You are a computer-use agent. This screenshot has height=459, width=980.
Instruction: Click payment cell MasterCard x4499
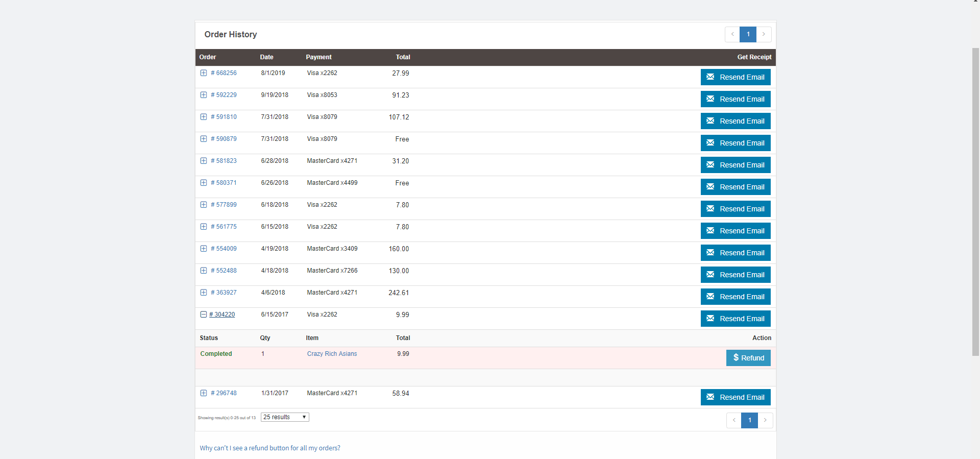[332, 183]
